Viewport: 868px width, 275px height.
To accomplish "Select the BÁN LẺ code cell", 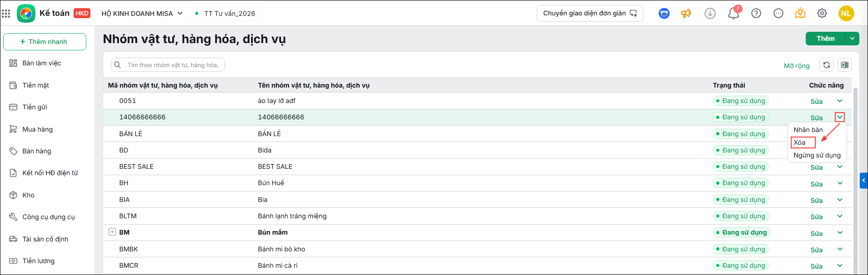I will [131, 134].
